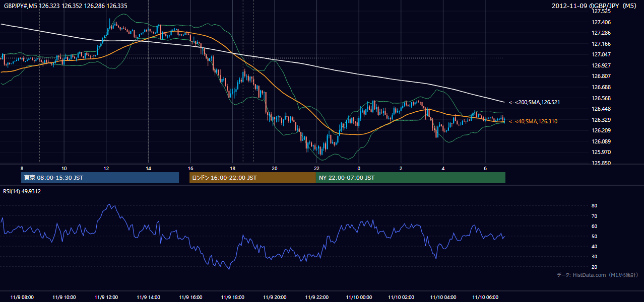The image size is (644, 302).
Task: Click the 11/10 04:00 time label
Action: (x=443, y=297)
